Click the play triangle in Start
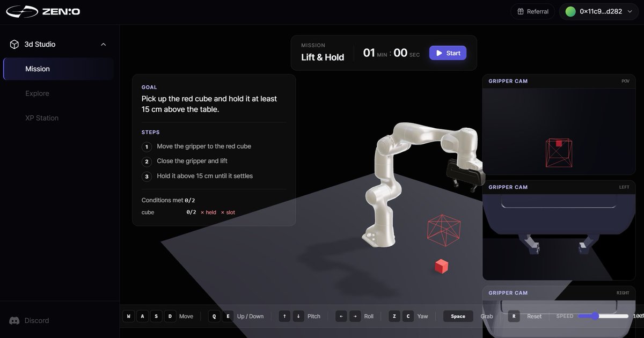 click(x=439, y=53)
